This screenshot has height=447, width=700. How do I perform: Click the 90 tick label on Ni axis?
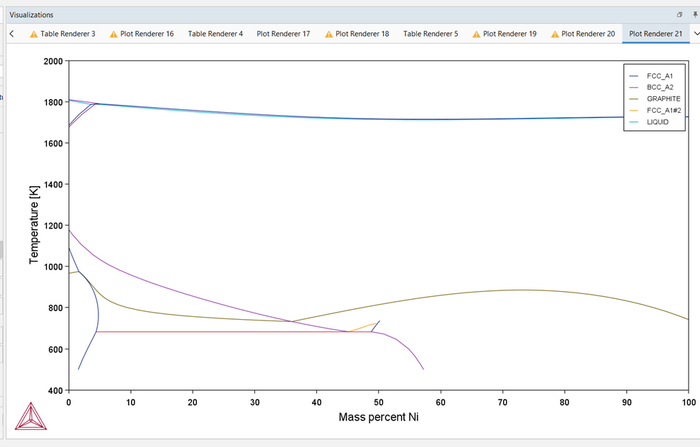pyautogui.click(x=626, y=402)
